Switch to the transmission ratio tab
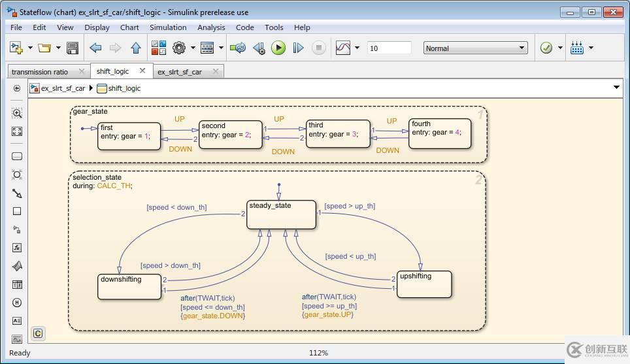This screenshot has width=630, height=364. (40, 72)
